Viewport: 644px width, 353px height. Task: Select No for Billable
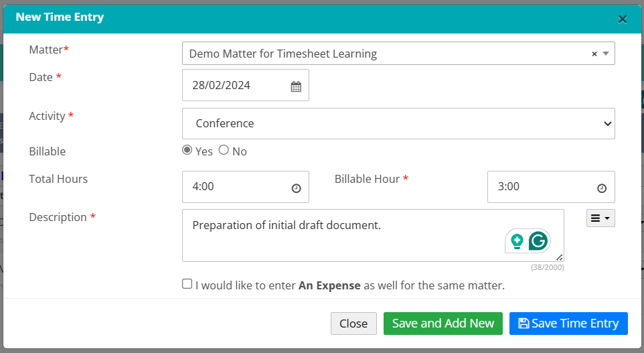(224, 151)
